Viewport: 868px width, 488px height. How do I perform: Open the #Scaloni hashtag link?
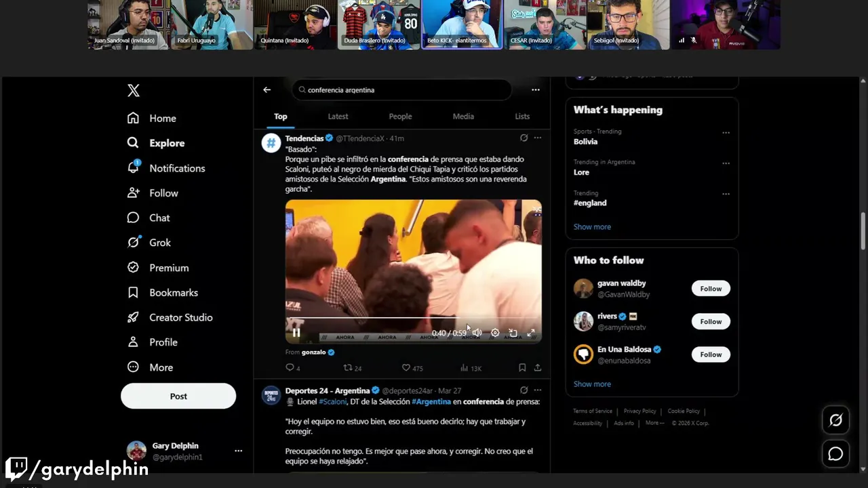click(x=333, y=401)
